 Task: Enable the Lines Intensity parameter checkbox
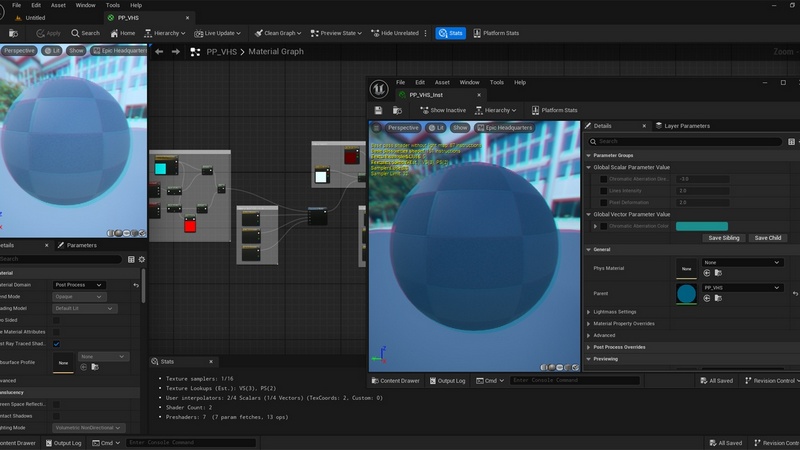[603, 190]
